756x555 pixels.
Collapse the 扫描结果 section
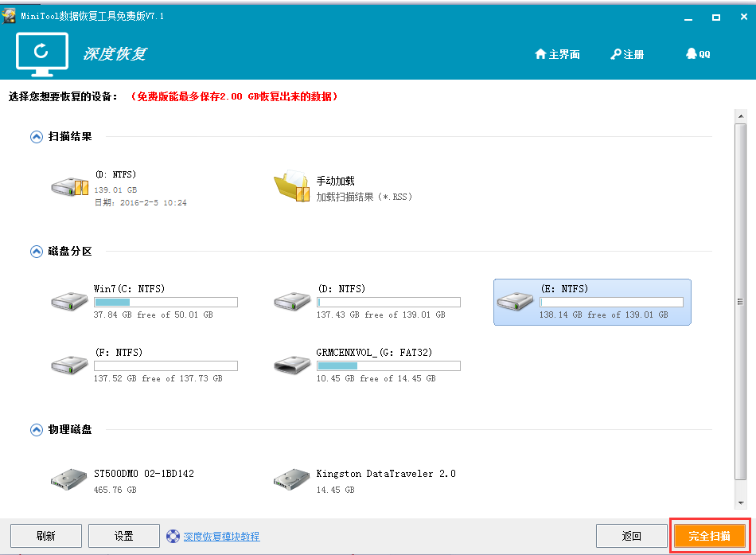tap(36, 137)
